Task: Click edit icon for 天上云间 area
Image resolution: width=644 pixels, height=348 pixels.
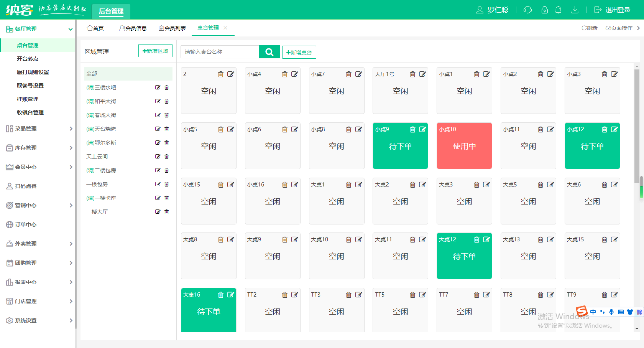Action: (x=158, y=157)
